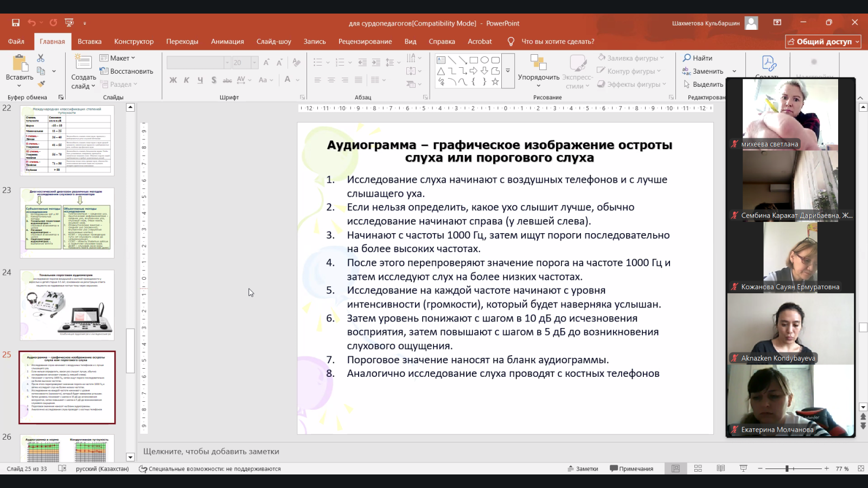The width and height of the screenshot is (868, 488).
Task: Switch to Reading view in status bar
Action: [x=720, y=468]
